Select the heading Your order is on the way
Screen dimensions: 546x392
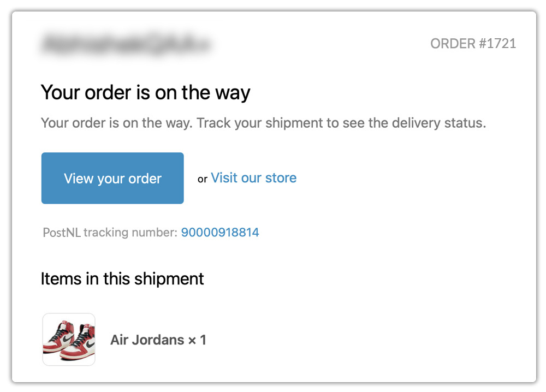tap(145, 92)
